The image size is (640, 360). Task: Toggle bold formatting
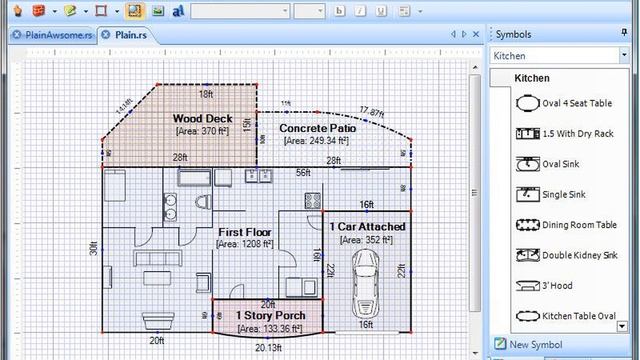click(x=339, y=11)
